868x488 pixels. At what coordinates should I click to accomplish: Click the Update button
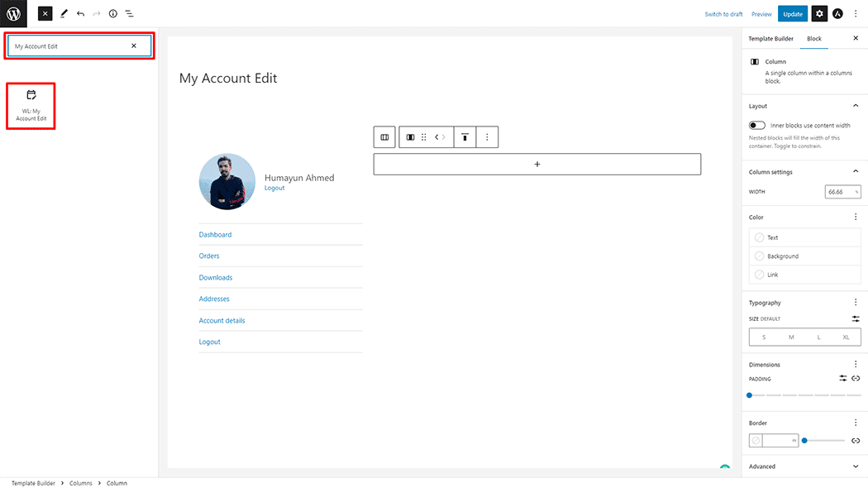792,13
